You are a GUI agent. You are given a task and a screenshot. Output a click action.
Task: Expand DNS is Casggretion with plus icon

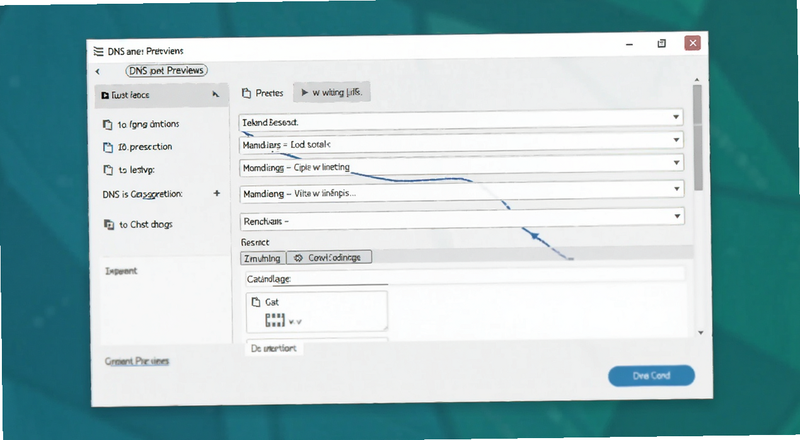[x=217, y=193]
